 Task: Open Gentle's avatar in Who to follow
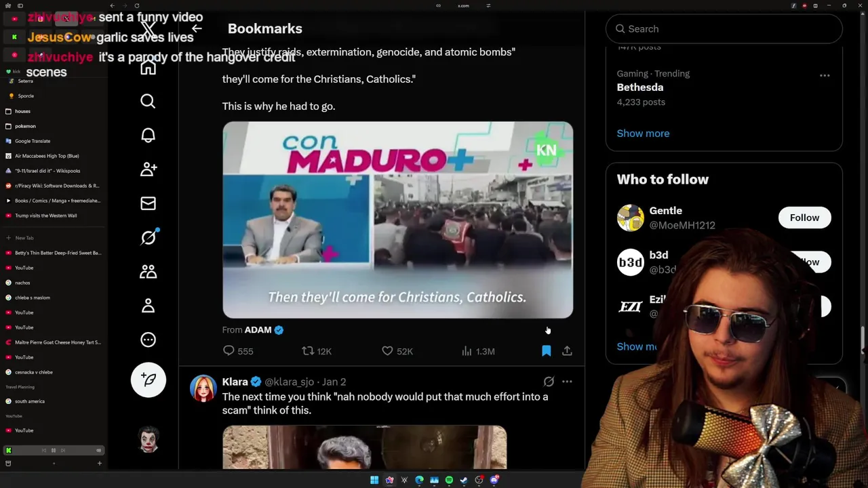click(630, 218)
